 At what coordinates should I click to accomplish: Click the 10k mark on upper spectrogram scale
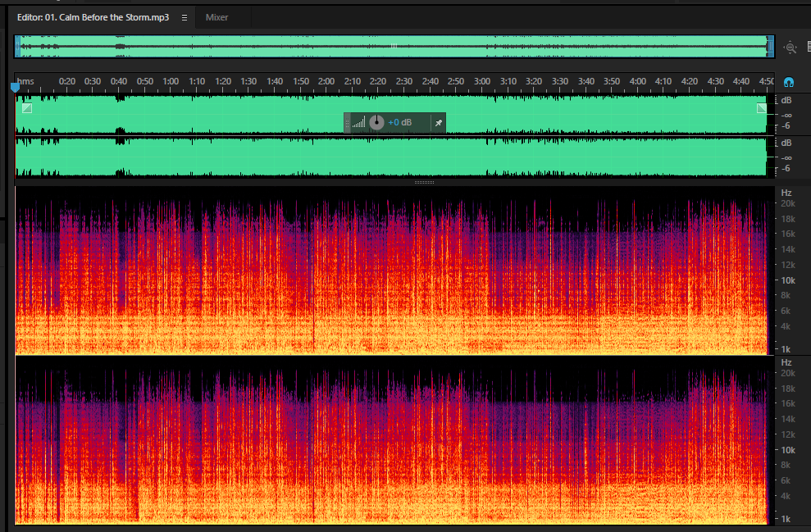pyautogui.click(x=788, y=280)
